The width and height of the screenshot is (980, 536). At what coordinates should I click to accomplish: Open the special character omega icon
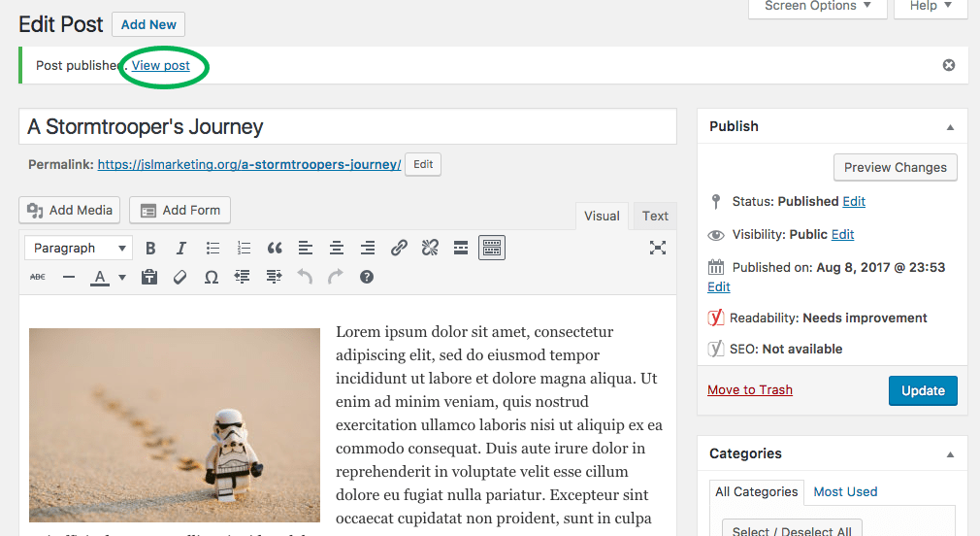click(212, 277)
